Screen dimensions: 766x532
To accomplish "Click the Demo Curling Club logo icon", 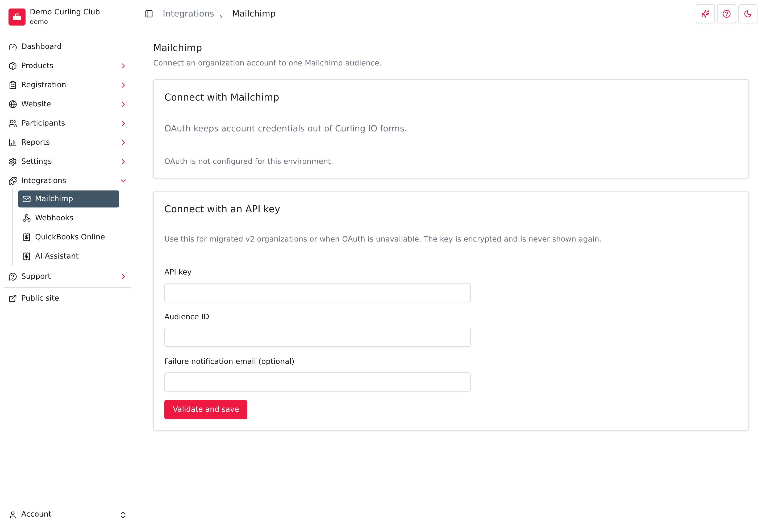I will (x=17, y=17).
